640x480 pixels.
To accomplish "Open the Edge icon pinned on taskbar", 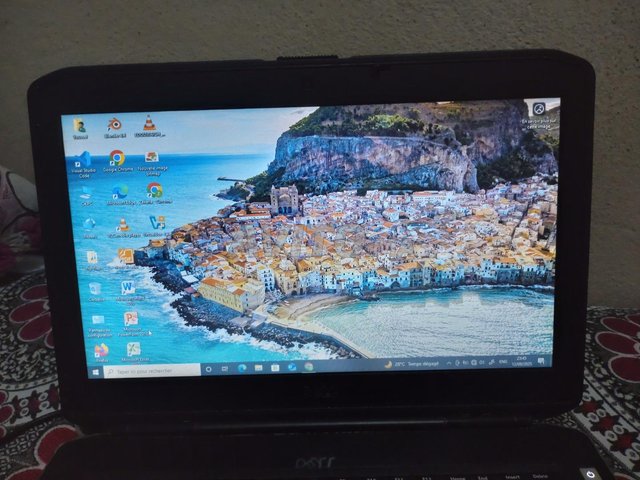I will coord(240,368).
